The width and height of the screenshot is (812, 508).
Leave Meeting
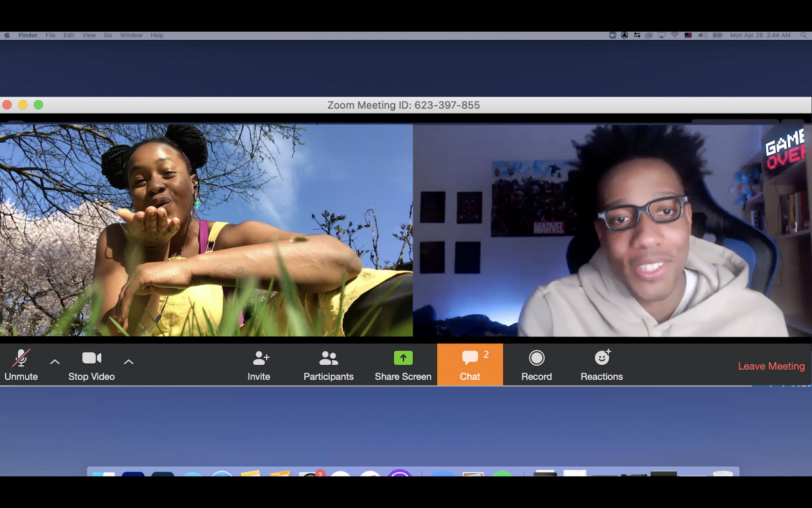click(771, 366)
